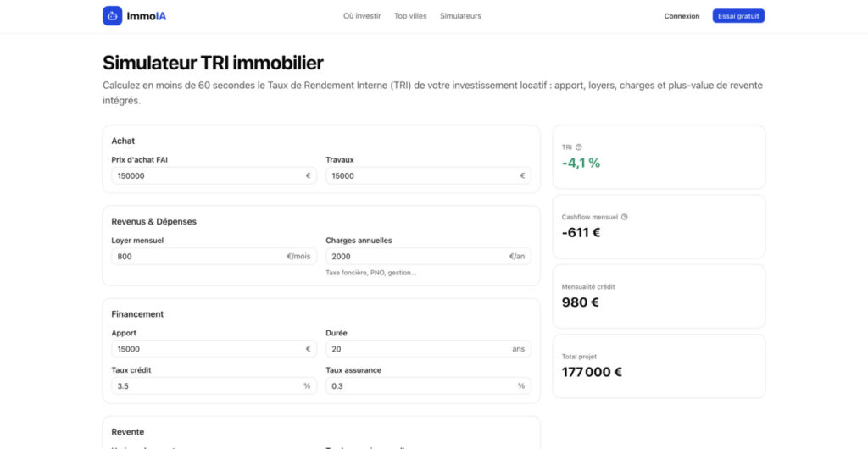Click the Mensualité crédit label
Image resolution: width=868 pixels, height=449 pixels.
coord(588,287)
